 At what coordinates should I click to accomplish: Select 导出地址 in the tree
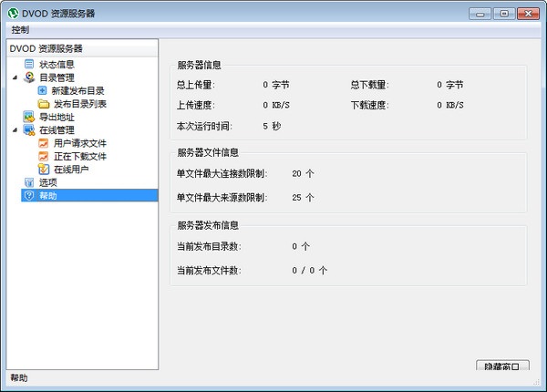(x=57, y=118)
